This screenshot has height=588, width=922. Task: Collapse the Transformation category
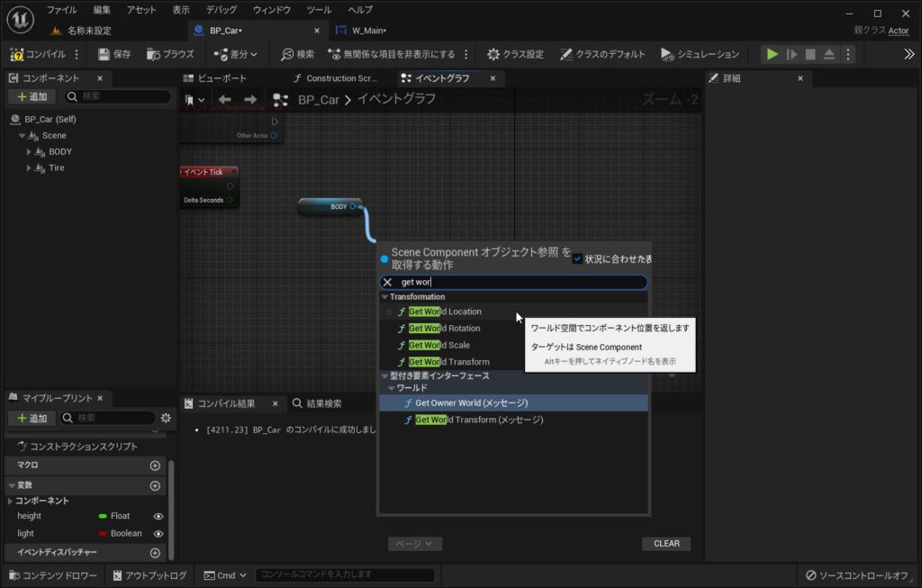(384, 297)
